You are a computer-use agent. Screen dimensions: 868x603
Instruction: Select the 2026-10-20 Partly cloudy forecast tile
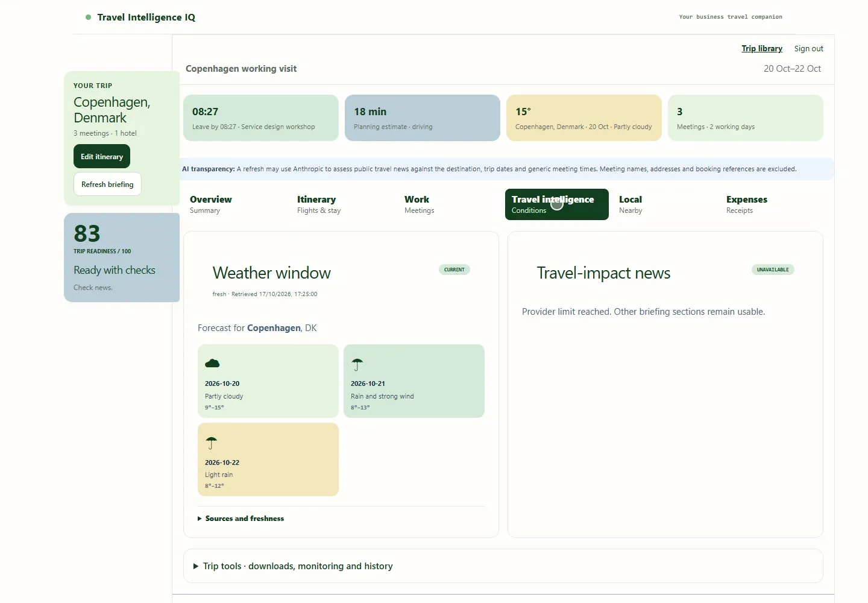[268, 381]
